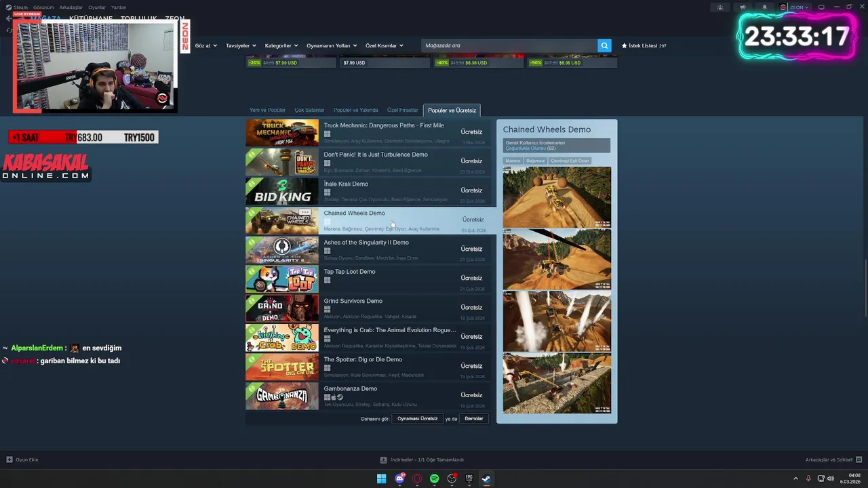The image size is (868, 488).
Task: Click the last Chained Wheels preview screenshot
Action: click(x=557, y=383)
